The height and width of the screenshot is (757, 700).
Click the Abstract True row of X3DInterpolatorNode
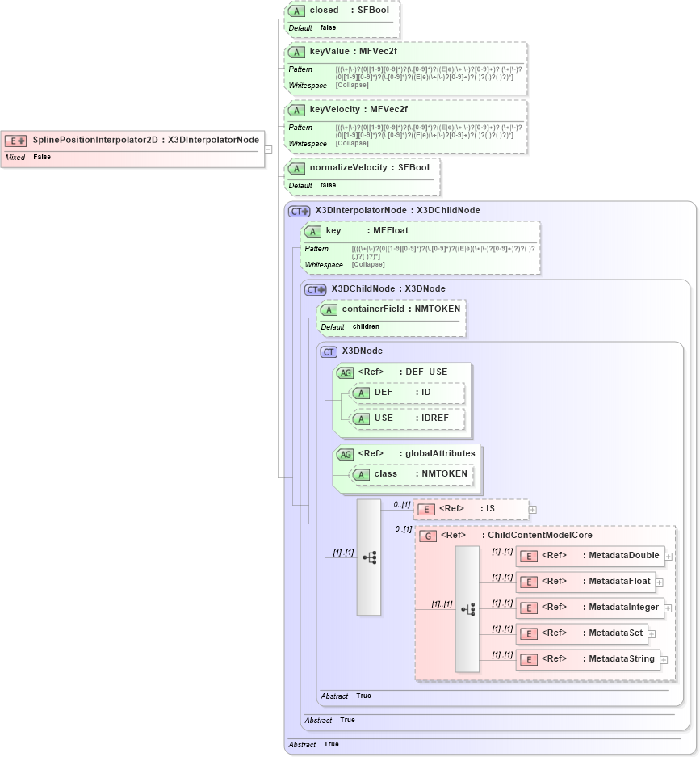pyautogui.click(x=313, y=745)
